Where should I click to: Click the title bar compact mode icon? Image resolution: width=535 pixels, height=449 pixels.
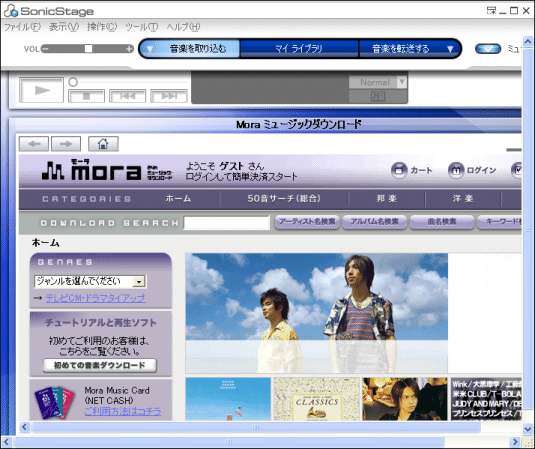pos(491,11)
